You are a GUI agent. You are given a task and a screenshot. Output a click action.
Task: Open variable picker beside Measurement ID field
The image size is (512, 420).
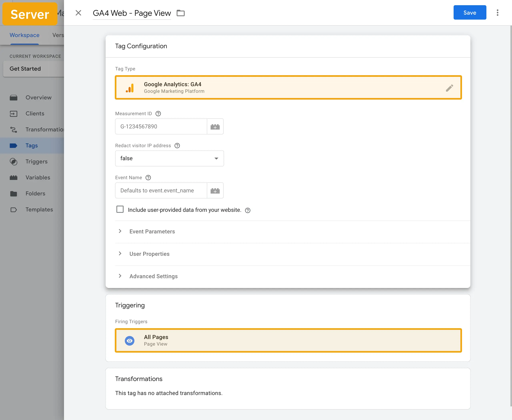coord(215,127)
